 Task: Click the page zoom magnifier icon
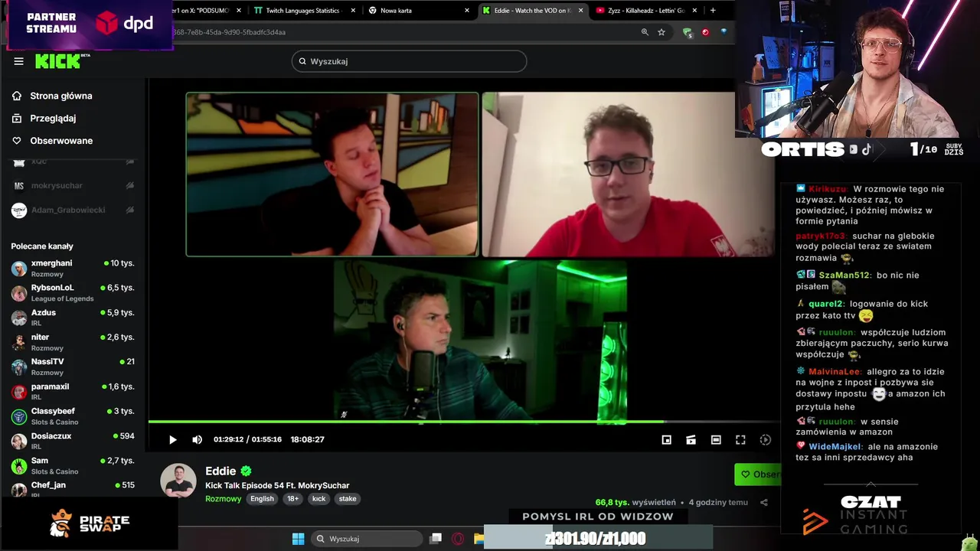point(645,32)
